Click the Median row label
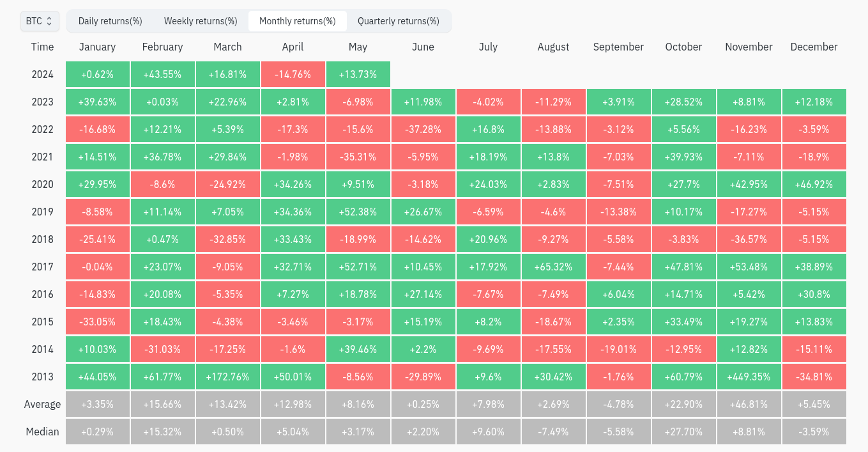868x452 pixels. (43, 432)
